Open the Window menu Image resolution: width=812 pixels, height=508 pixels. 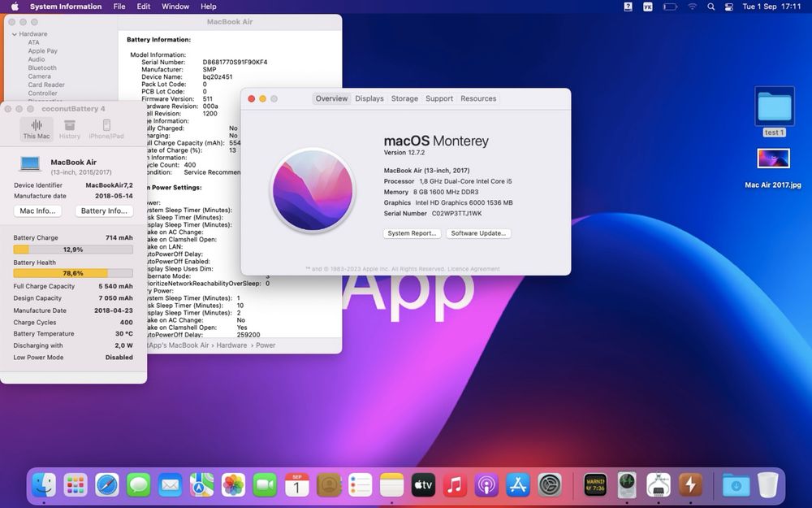pyautogui.click(x=175, y=7)
